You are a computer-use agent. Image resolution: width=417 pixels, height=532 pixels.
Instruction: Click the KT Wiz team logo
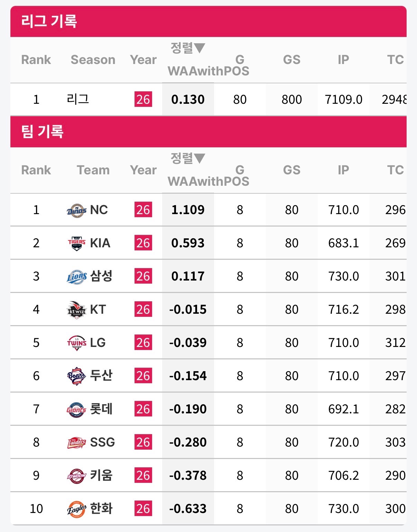pos(76,310)
